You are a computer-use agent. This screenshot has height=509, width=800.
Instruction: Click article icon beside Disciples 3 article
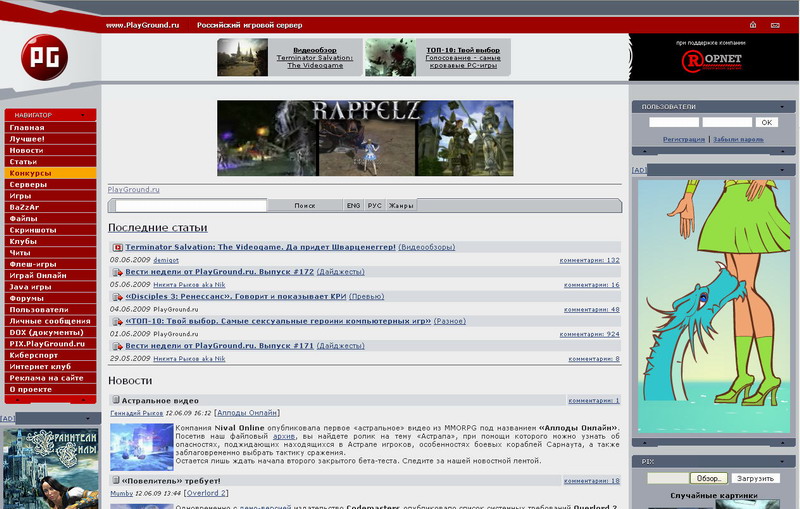click(117, 296)
